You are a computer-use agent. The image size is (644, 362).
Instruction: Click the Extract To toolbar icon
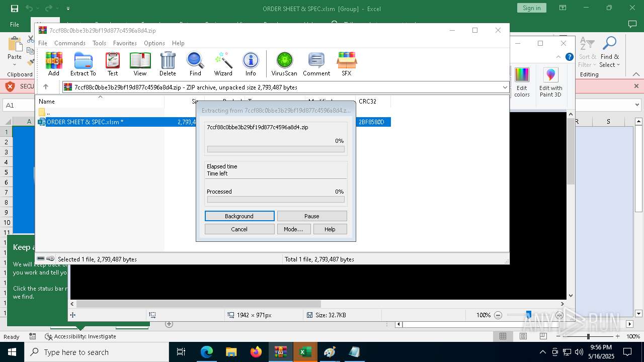pos(83,64)
